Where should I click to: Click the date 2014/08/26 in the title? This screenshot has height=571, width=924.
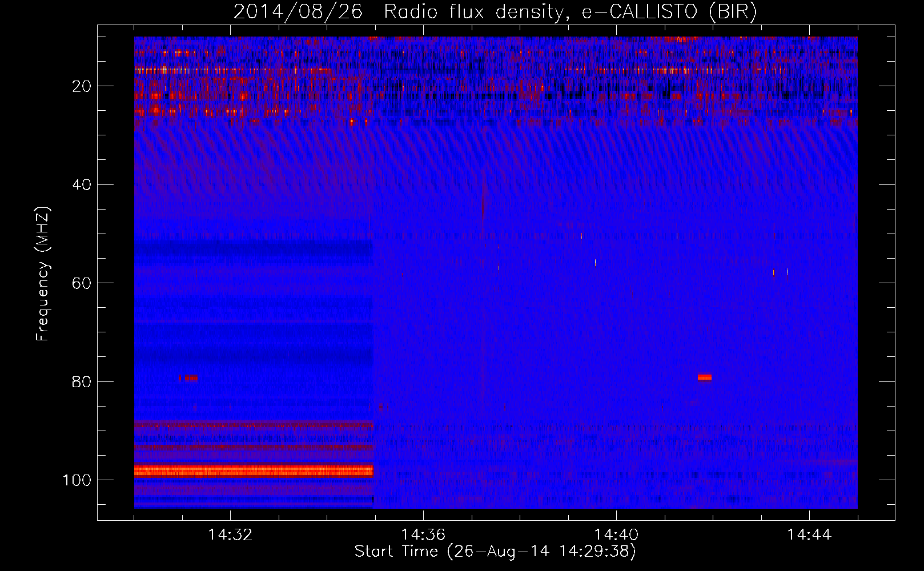298,12
